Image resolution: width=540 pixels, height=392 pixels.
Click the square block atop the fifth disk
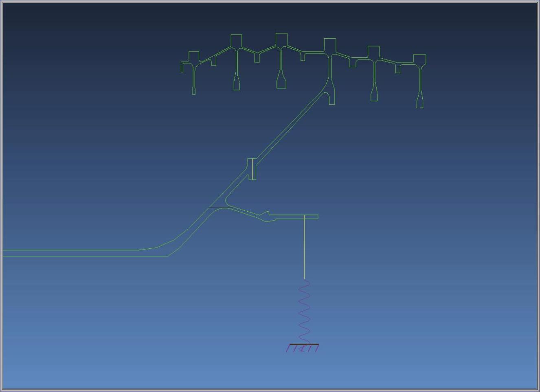[x=373, y=52]
